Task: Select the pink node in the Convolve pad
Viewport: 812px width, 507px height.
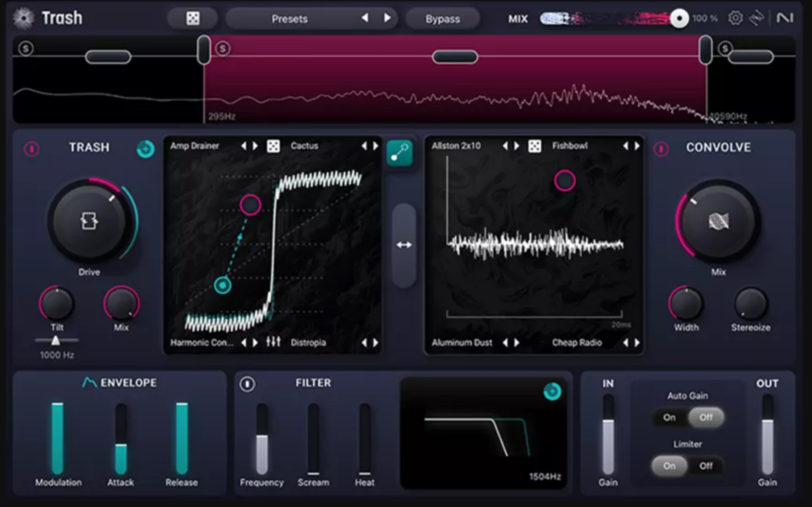Action: 564,180
